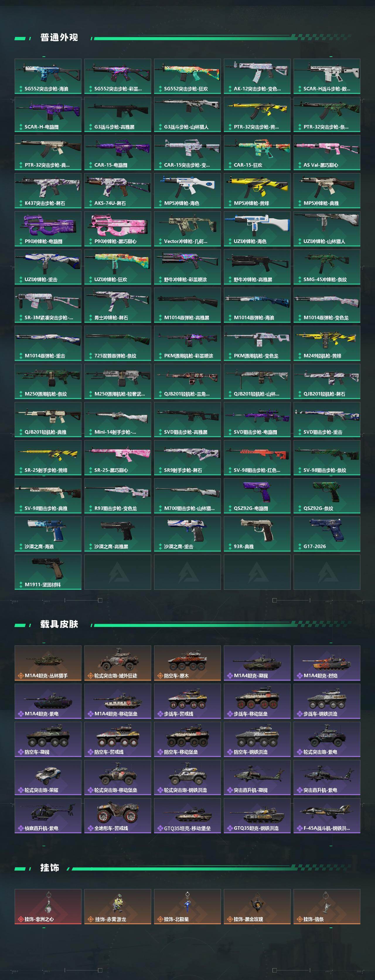Select the F-45A战斗机 jet skin
Image resolution: width=375 pixels, height=980 pixels.
327,816
